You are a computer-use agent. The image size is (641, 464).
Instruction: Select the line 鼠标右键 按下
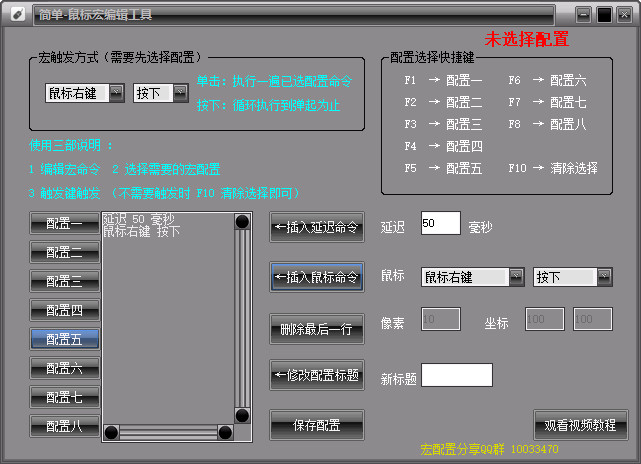pyautogui.click(x=141, y=231)
